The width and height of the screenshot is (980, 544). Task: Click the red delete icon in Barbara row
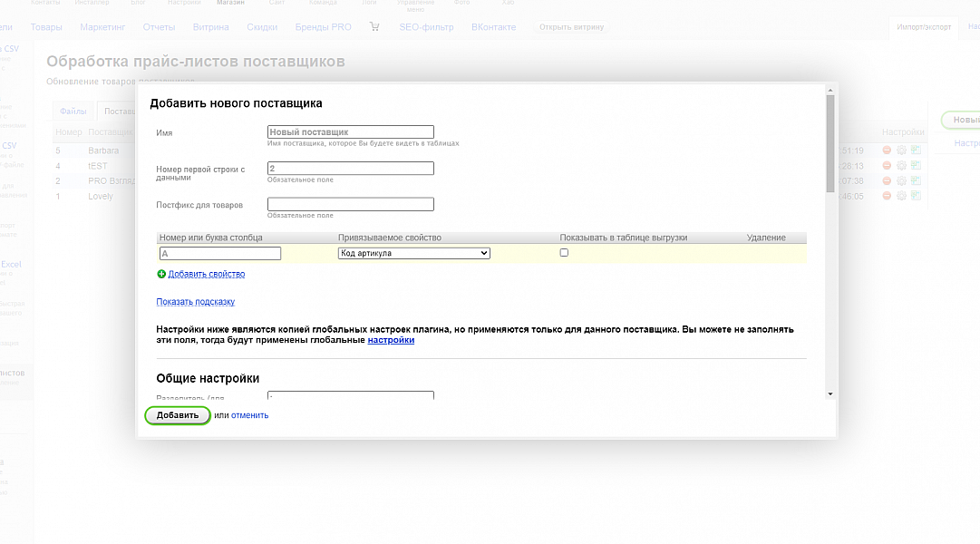[887, 151]
